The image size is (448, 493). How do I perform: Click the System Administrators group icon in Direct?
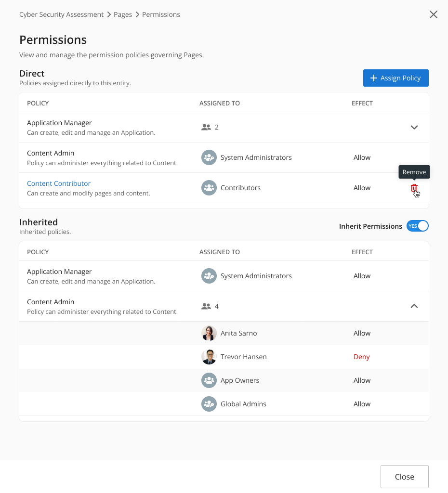point(209,157)
